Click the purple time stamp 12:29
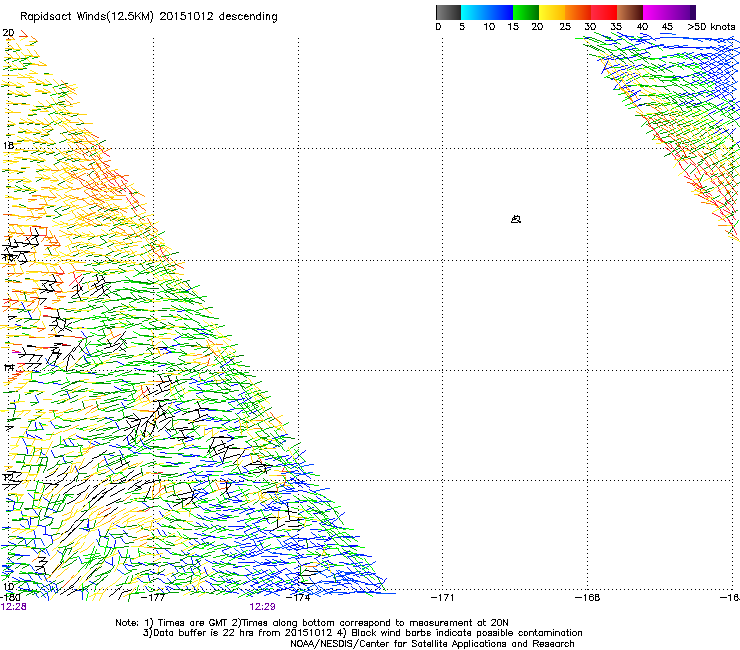Viewport: 740px width, 650px height. [x=262, y=607]
